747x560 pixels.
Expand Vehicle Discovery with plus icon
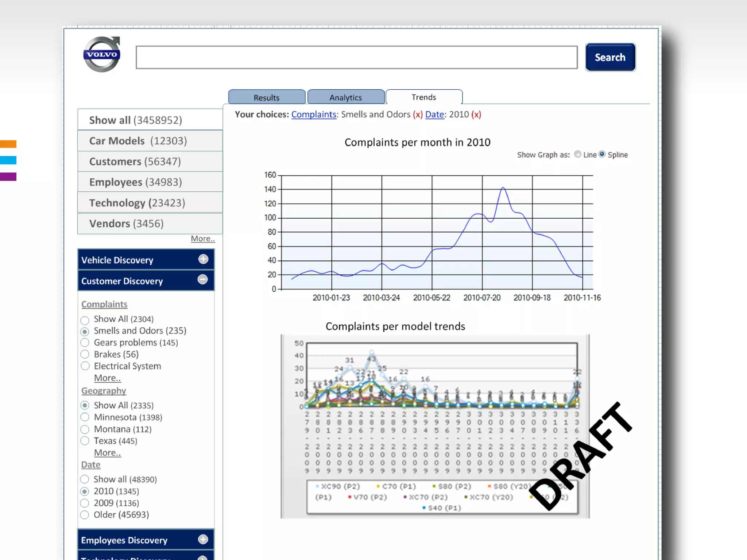click(203, 259)
